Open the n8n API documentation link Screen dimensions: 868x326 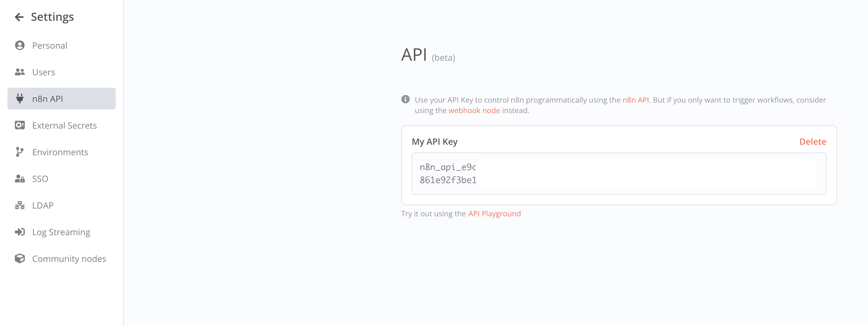point(635,100)
